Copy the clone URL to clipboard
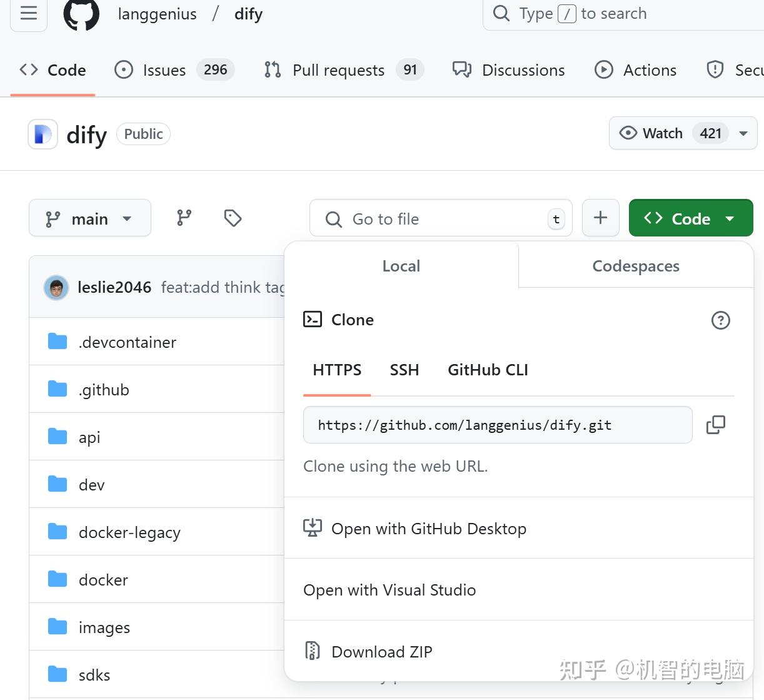Viewport: 764px width, 700px height. (x=715, y=425)
